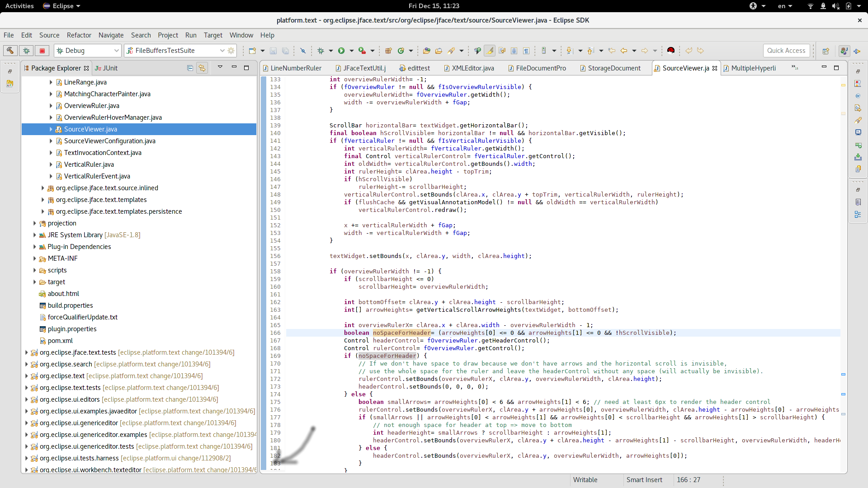Select pom.xml in Package Explorer
The image size is (868, 488).
(x=60, y=341)
